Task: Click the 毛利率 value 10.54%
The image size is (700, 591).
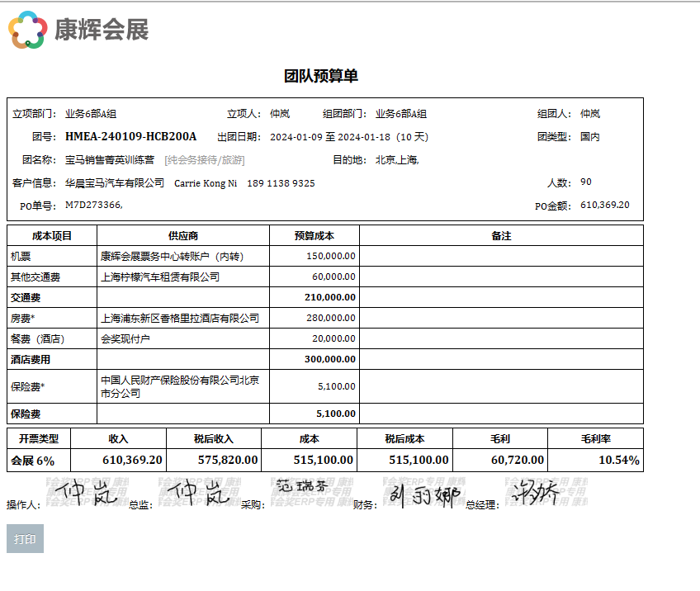Action: (x=619, y=461)
